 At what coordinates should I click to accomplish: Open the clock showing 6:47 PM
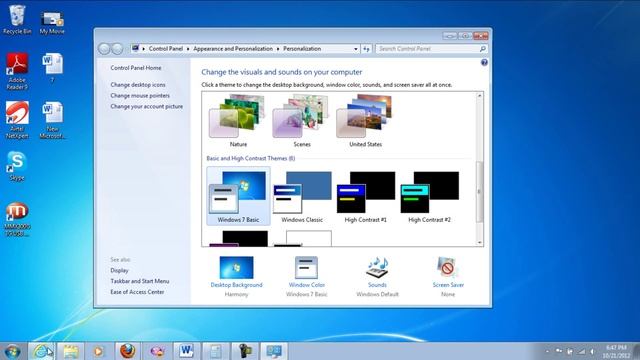pos(616,351)
